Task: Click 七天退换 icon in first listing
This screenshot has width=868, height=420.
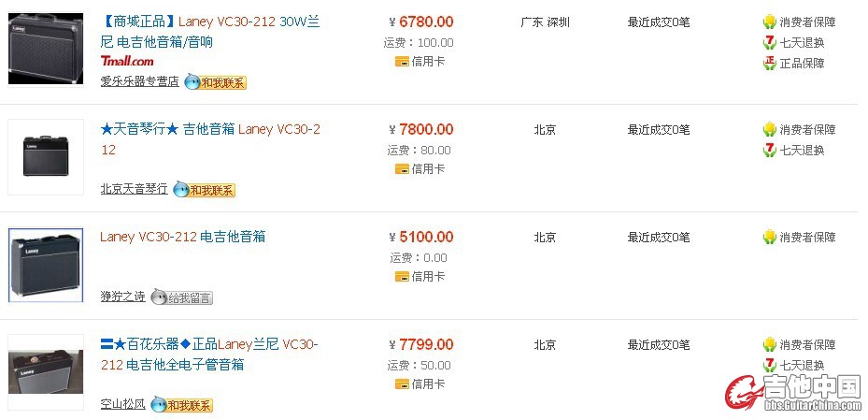Action: (769, 42)
